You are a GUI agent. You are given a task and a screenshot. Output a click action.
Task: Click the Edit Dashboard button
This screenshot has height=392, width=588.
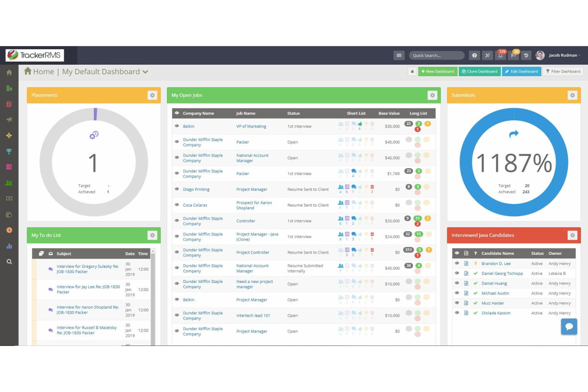[x=522, y=71]
